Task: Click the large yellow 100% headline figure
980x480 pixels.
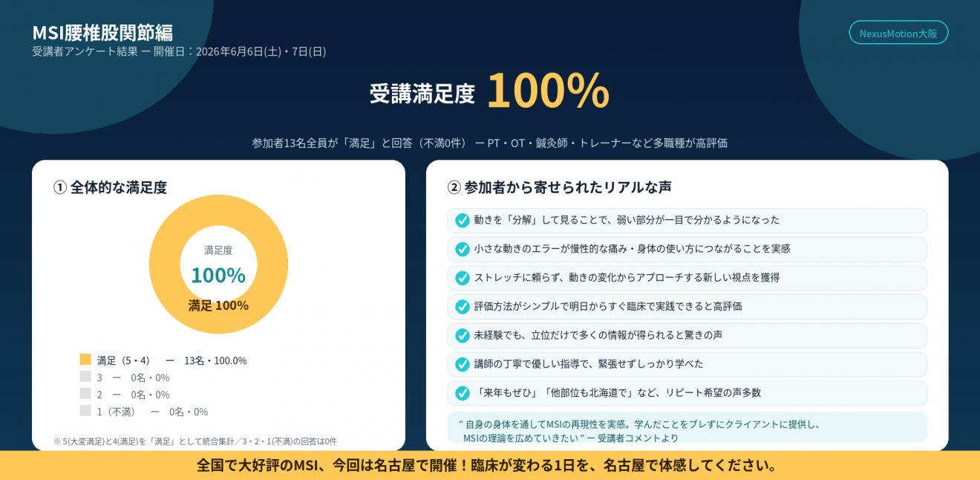Action: click(x=548, y=90)
